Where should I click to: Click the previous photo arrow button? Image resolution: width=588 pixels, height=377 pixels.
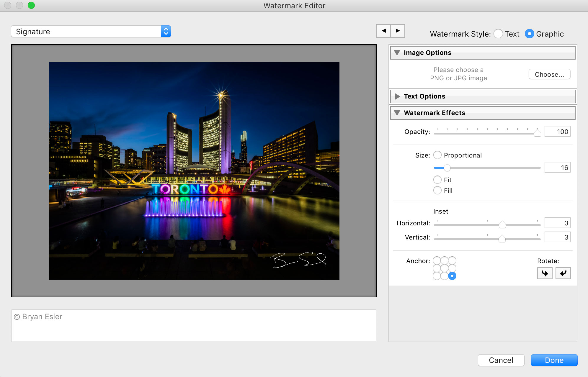[x=383, y=31]
